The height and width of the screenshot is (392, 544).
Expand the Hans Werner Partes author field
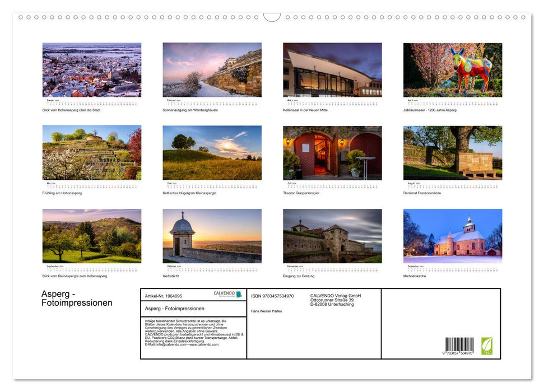coord(266,311)
